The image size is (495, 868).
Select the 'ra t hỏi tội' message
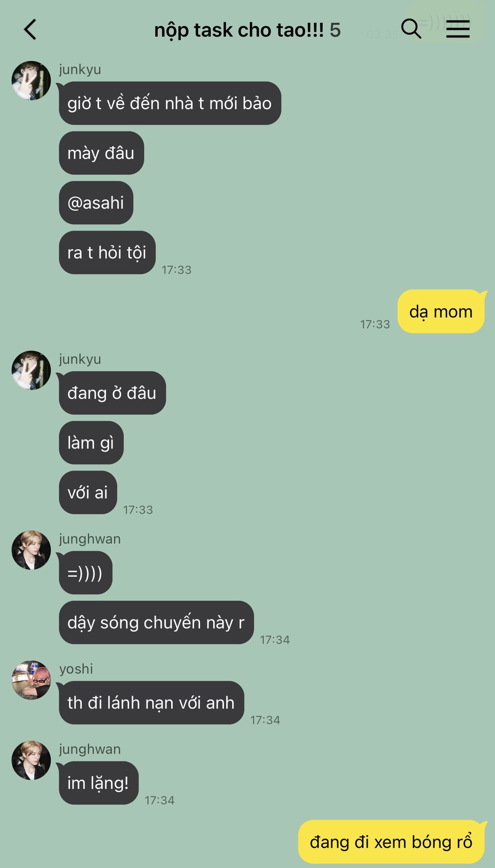pos(107,252)
